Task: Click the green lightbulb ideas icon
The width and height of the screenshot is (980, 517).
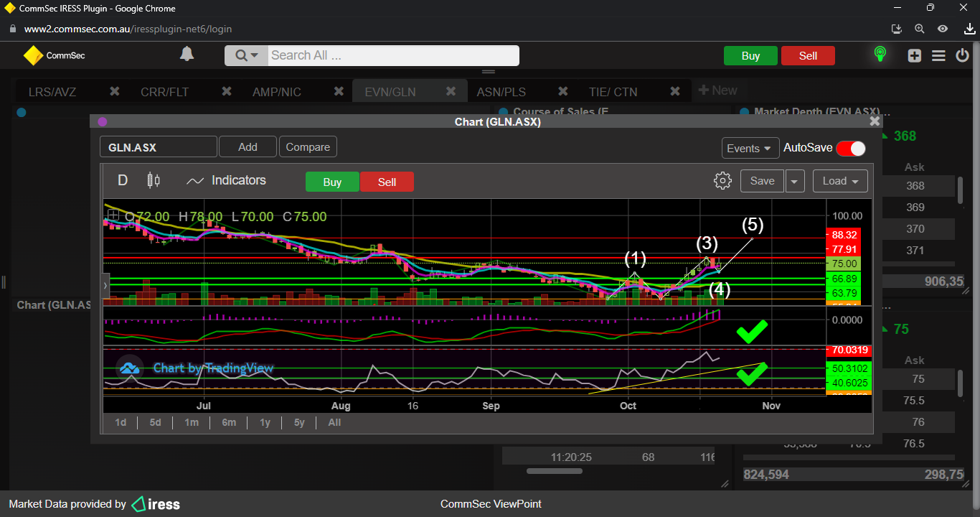Action: [880, 55]
